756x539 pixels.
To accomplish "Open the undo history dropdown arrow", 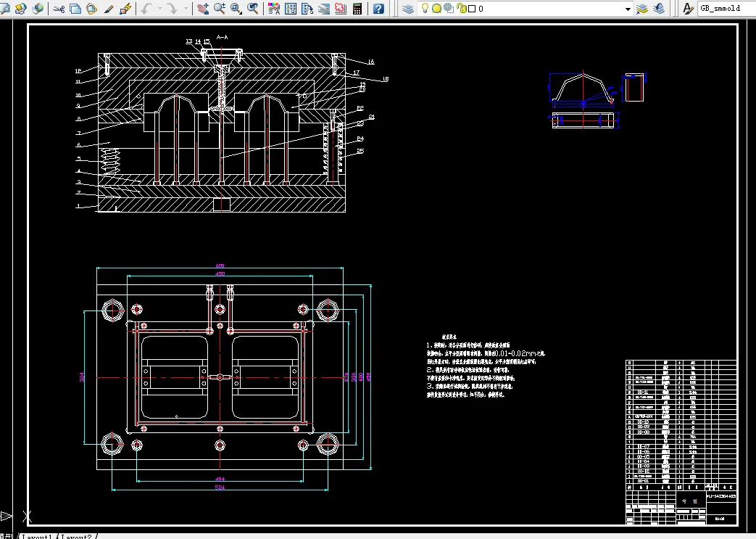I will click(159, 9).
